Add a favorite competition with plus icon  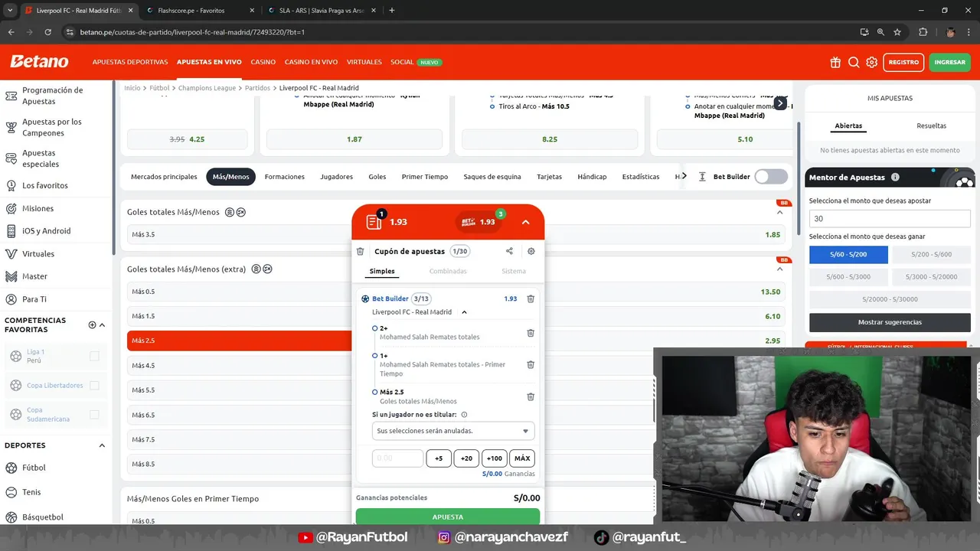[x=92, y=324]
